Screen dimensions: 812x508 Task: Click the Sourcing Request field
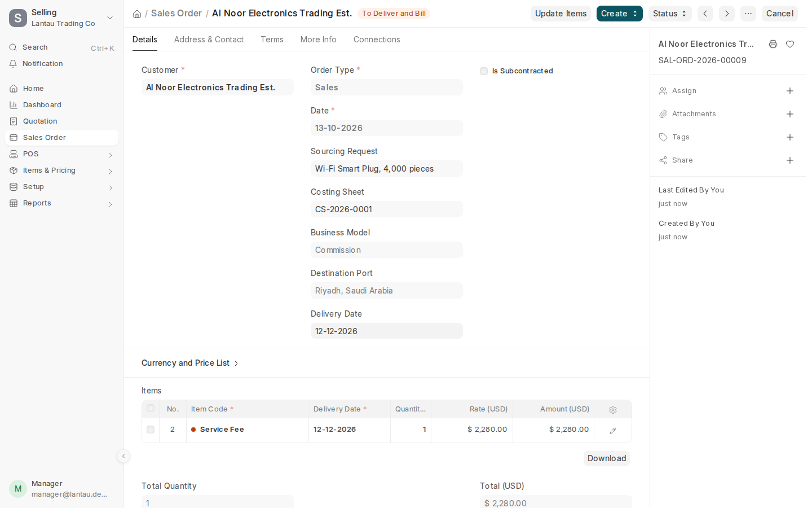pyautogui.click(x=387, y=168)
